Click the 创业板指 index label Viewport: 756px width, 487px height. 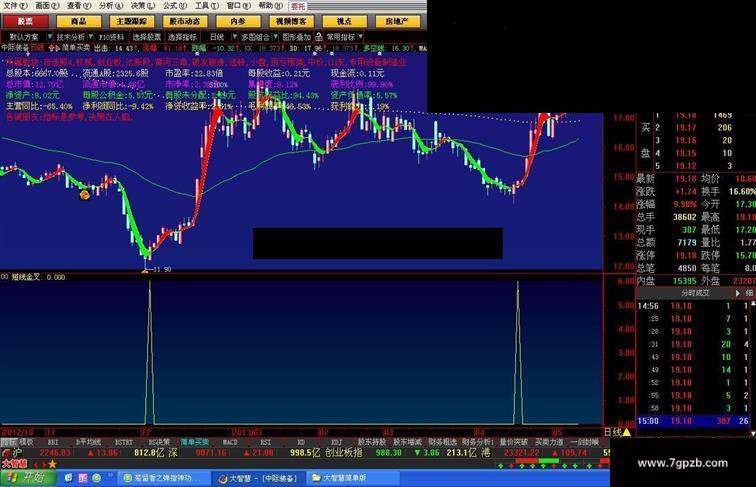[343, 453]
